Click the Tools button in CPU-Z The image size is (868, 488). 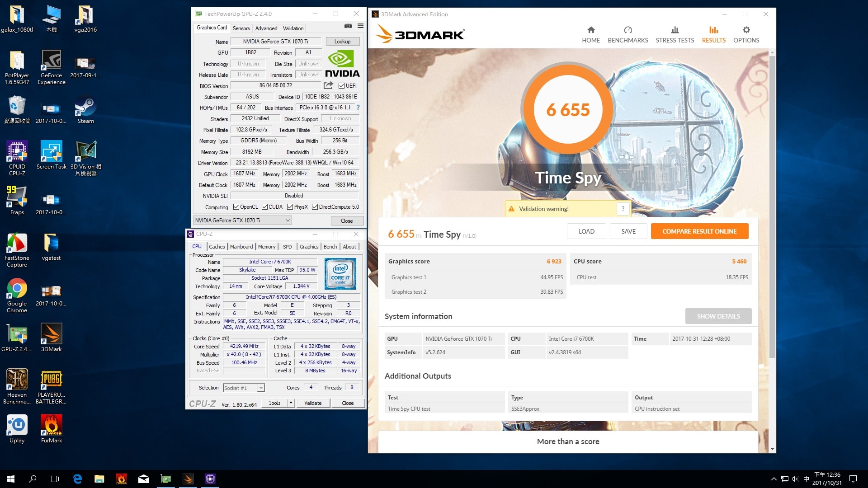[x=274, y=403]
